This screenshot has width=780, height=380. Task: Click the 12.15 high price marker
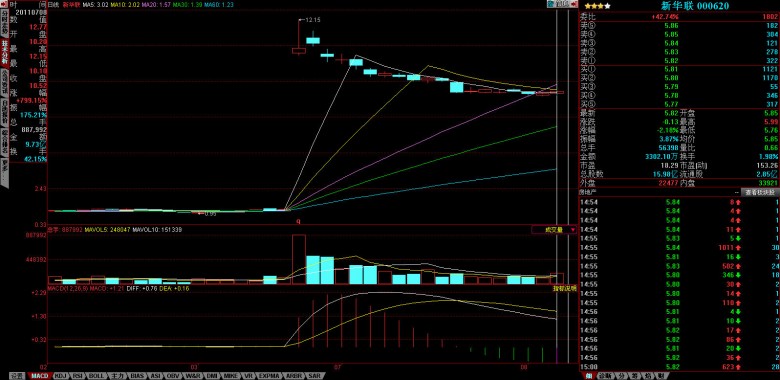click(x=313, y=20)
